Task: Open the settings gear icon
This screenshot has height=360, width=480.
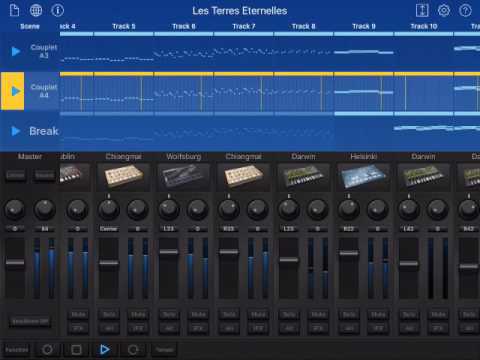Action: coord(444,10)
